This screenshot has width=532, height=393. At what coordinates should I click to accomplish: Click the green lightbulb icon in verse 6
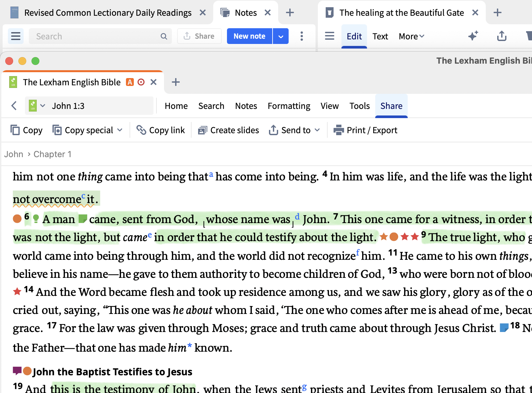[36, 218]
